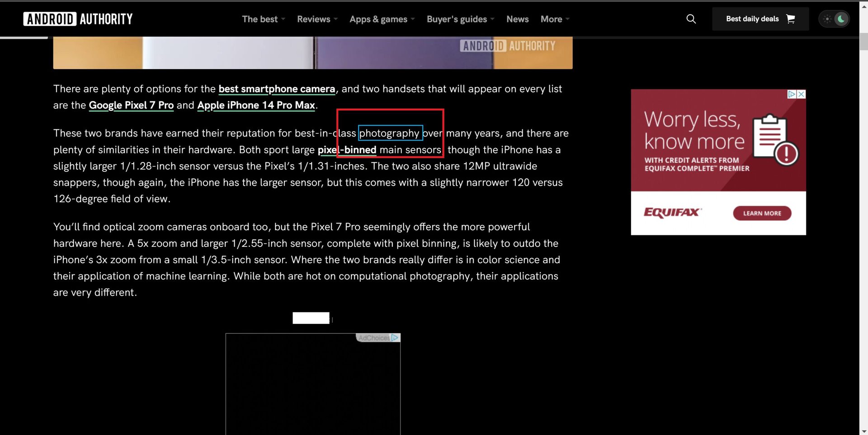The width and height of the screenshot is (868, 435).
Task: Open the Android Authority home logo
Action: [x=78, y=19]
